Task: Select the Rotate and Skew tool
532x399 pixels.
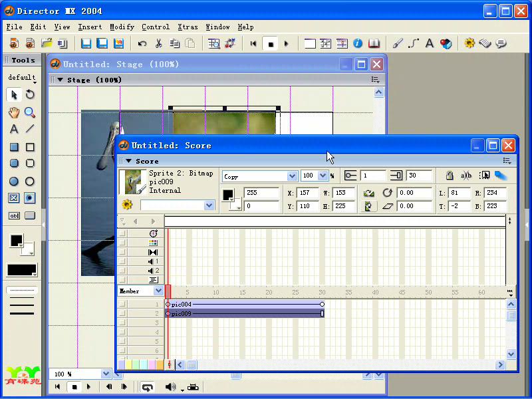Action: pyautogui.click(x=30, y=94)
